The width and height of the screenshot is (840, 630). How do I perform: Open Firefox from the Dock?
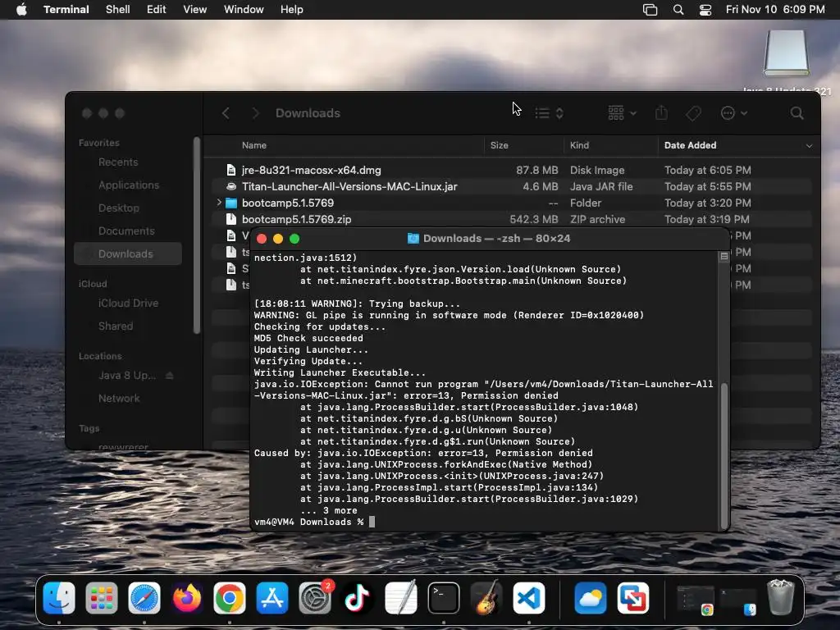186,597
